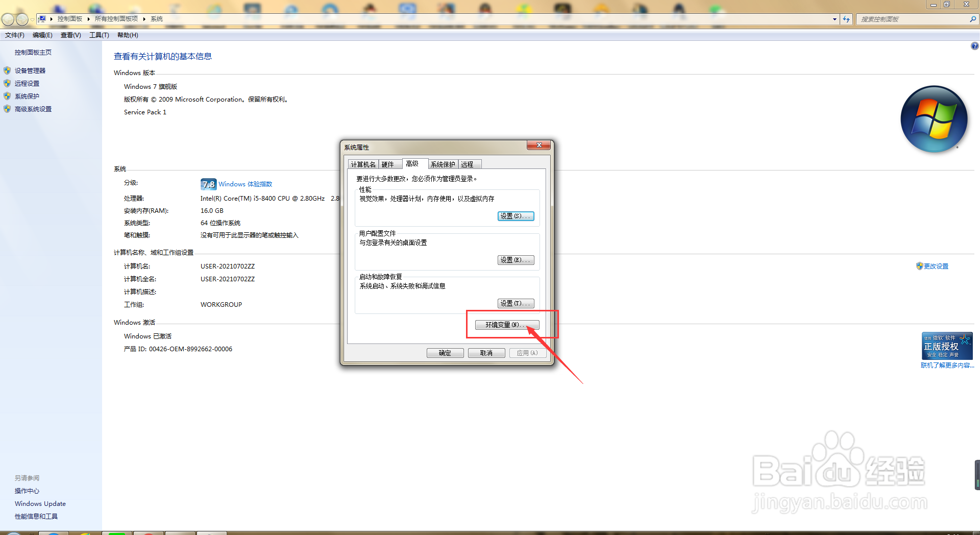Expand the breadcrumb arrow after Control Panel
Viewport: 980px width, 535px height.
pos(88,19)
